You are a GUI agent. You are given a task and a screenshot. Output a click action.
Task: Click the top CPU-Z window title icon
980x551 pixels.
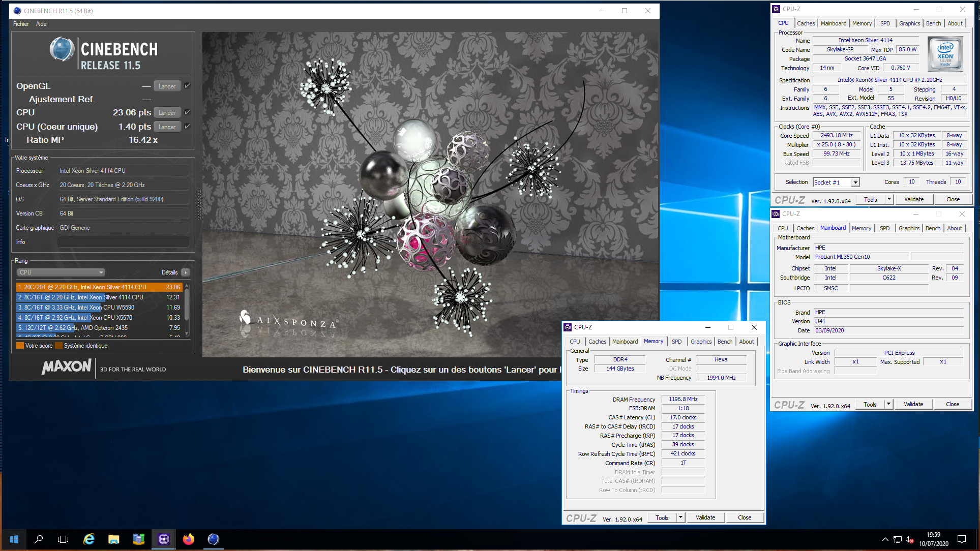[776, 9]
